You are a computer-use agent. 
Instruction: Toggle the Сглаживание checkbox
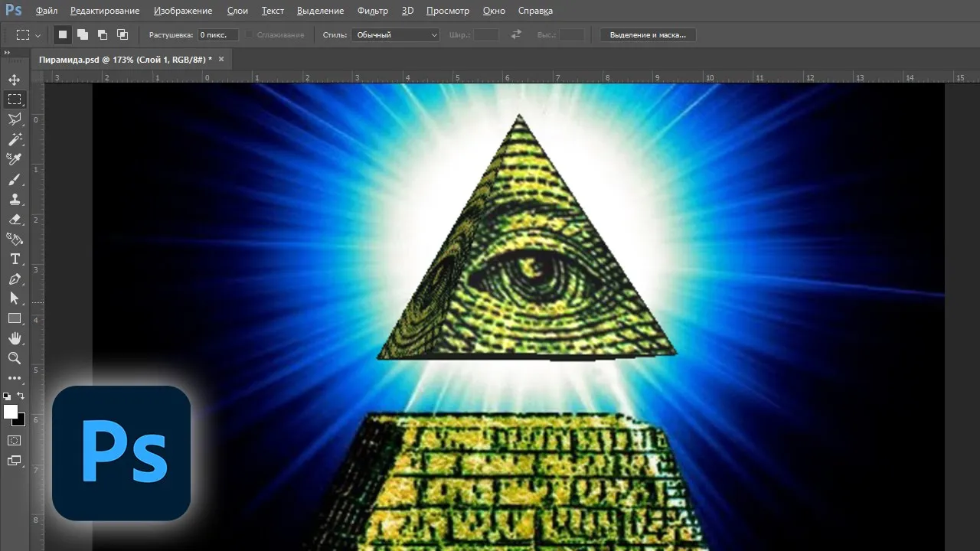(x=250, y=35)
